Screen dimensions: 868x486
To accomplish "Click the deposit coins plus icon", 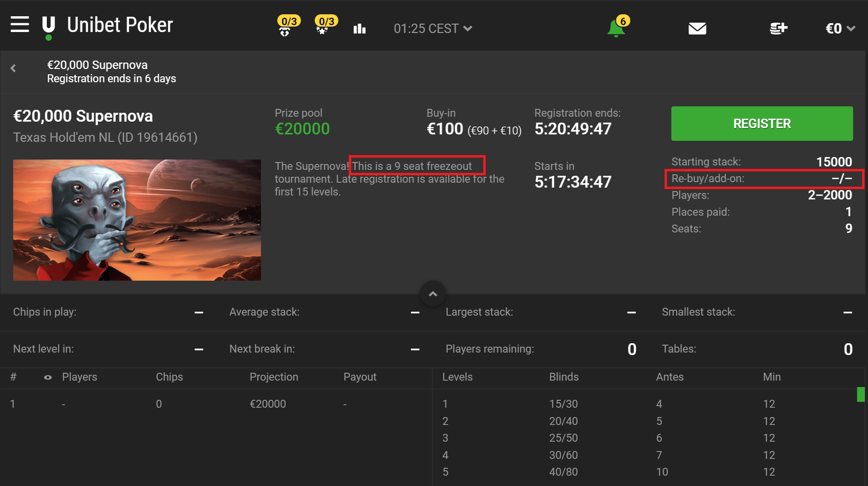I will tap(778, 29).
